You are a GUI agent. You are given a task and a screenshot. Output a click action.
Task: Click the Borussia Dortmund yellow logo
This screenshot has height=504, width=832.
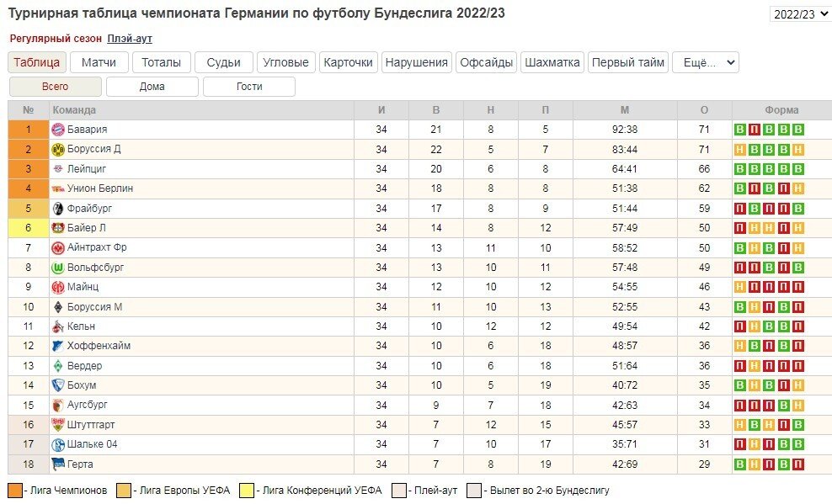coord(58,149)
